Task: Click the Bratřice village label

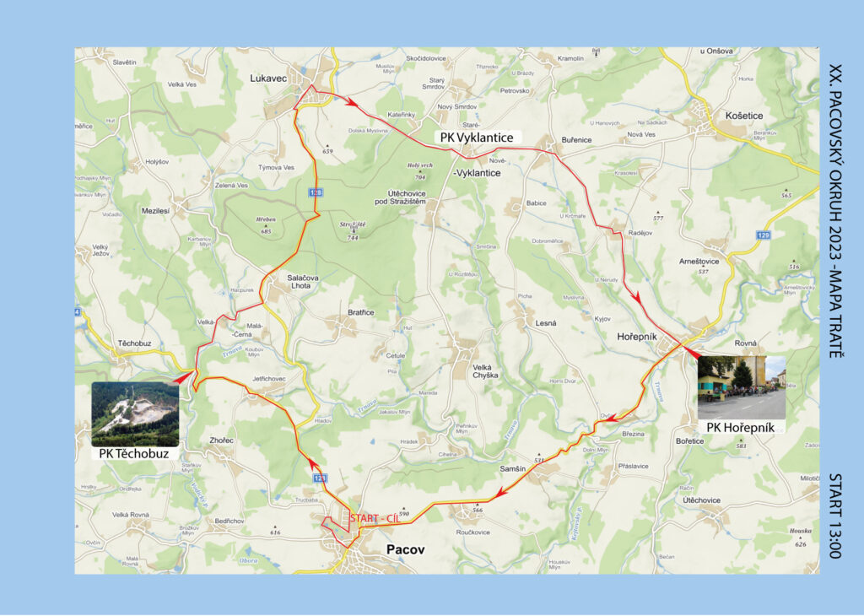Action: tap(361, 312)
